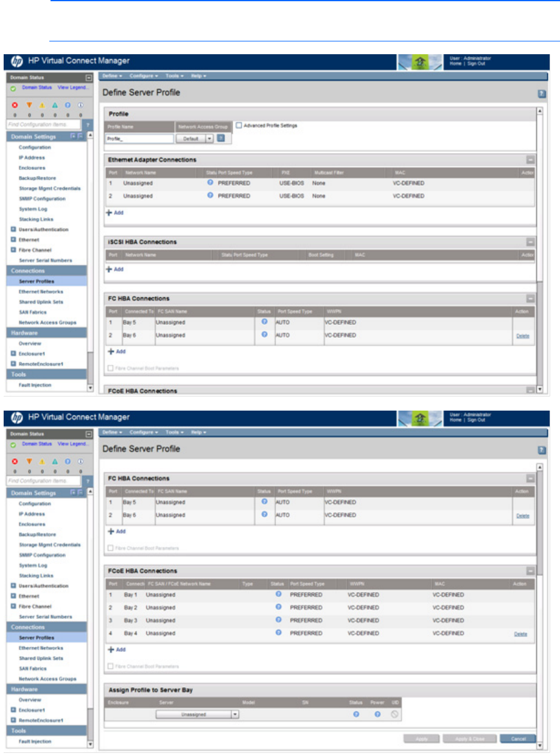This screenshot has height=756, width=560.
Task: Click the Delete link in the FCoE Bay 4 row
Action: tap(520, 634)
